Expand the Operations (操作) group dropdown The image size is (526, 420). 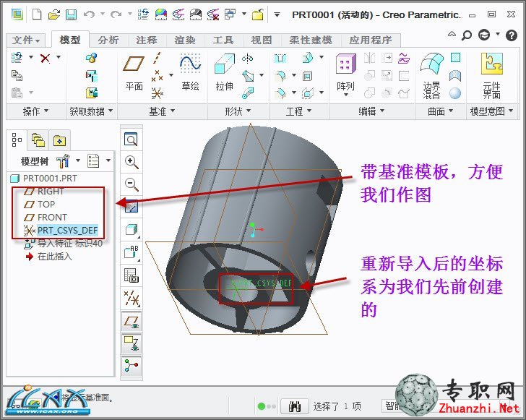35,111
